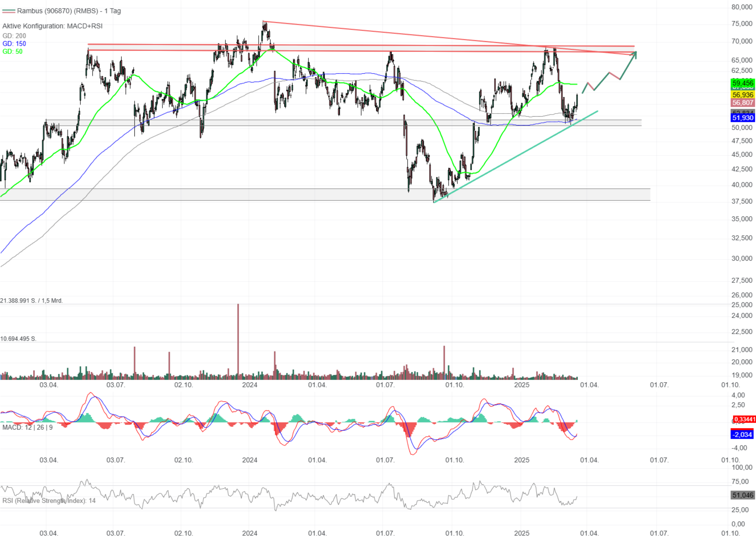Click 2024 on the RSI panel date axis
Image resolution: width=756 pixels, height=538 pixels.
point(250,534)
